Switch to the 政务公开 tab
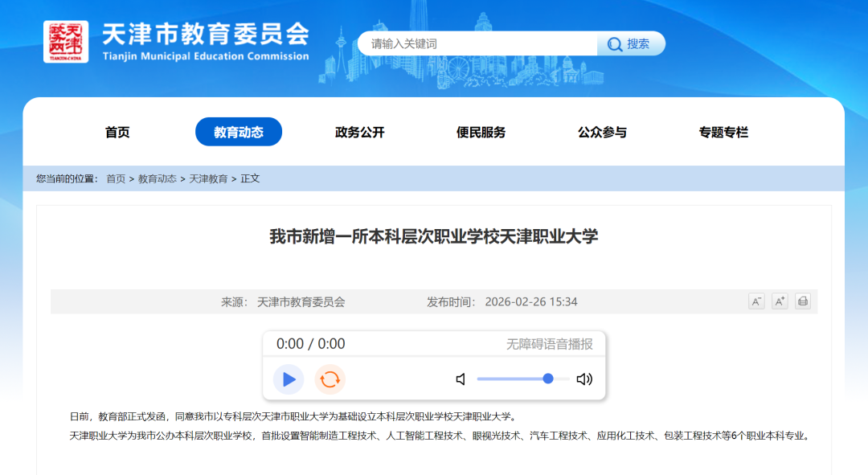 (359, 132)
